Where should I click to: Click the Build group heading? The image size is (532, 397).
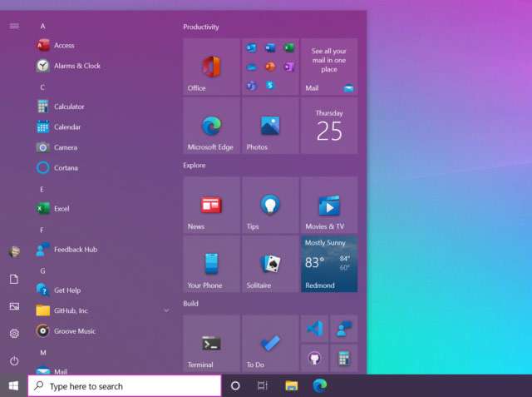click(190, 304)
